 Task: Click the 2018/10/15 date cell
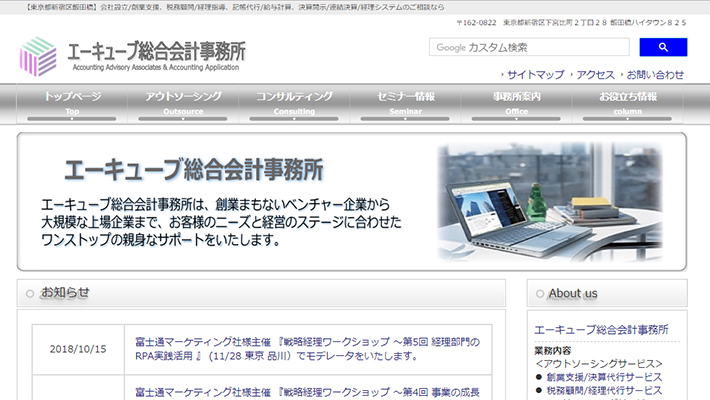78,349
